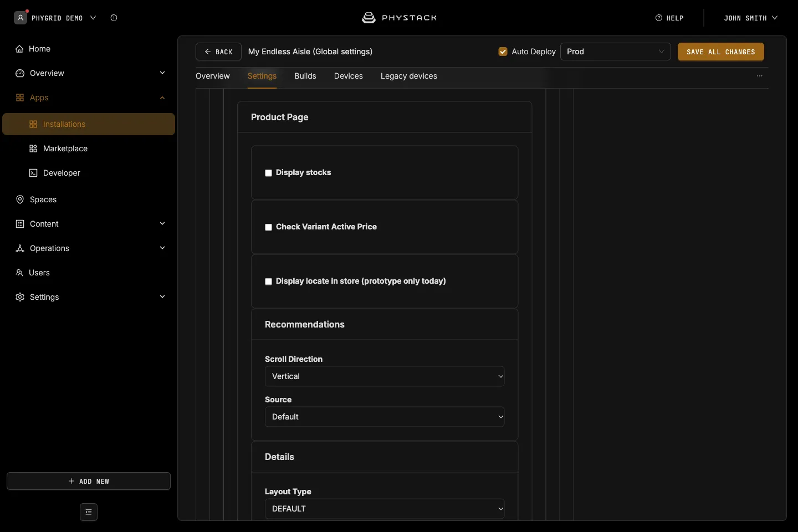Open the Prod environment dropdown
Image resolution: width=798 pixels, height=532 pixels.
(x=616, y=52)
